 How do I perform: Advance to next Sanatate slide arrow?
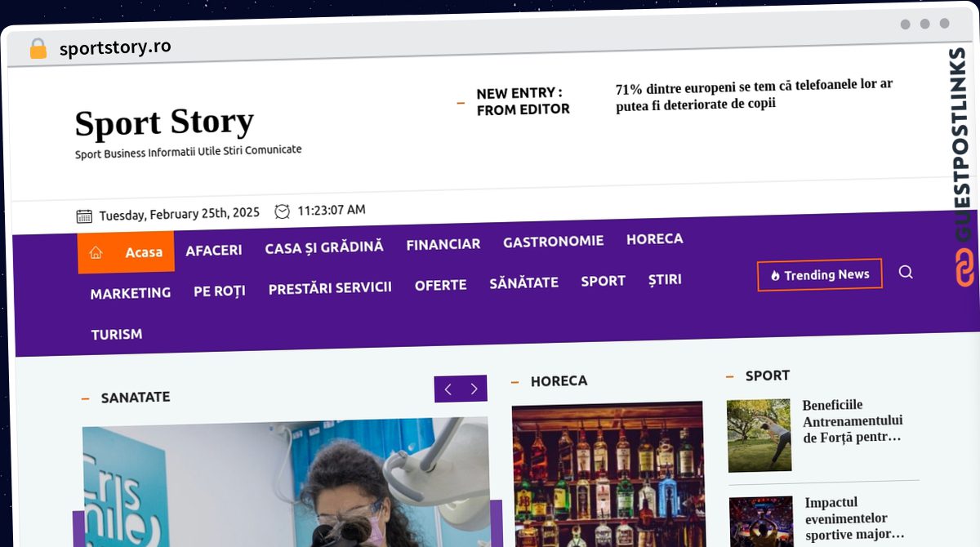pos(474,389)
